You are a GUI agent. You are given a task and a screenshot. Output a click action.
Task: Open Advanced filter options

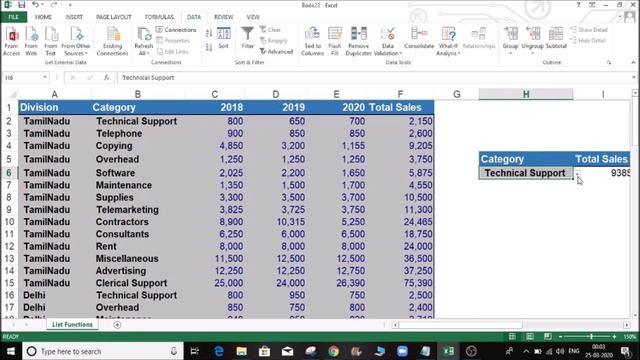tap(276, 51)
